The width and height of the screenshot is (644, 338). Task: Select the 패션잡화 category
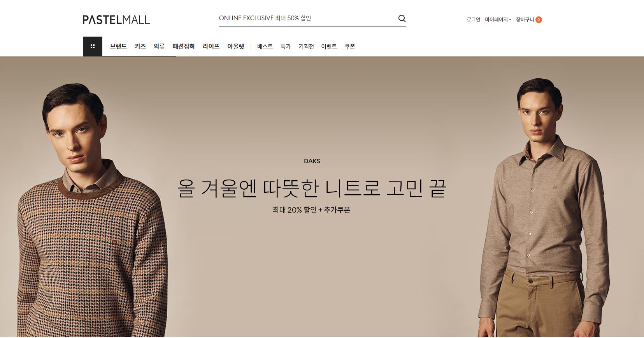pos(184,46)
